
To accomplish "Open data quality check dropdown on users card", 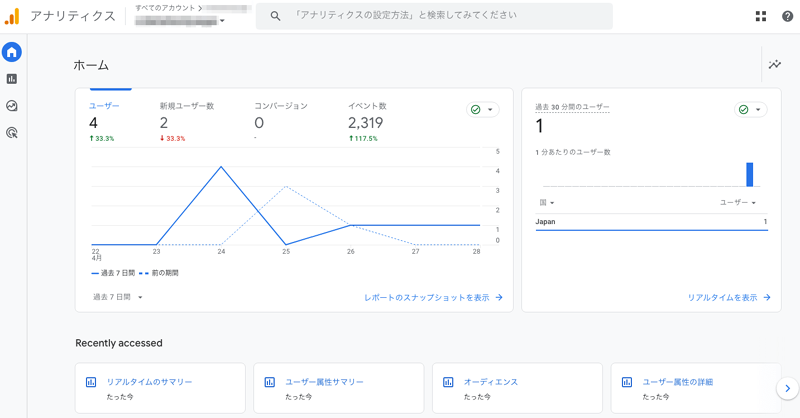I will [x=482, y=110].
